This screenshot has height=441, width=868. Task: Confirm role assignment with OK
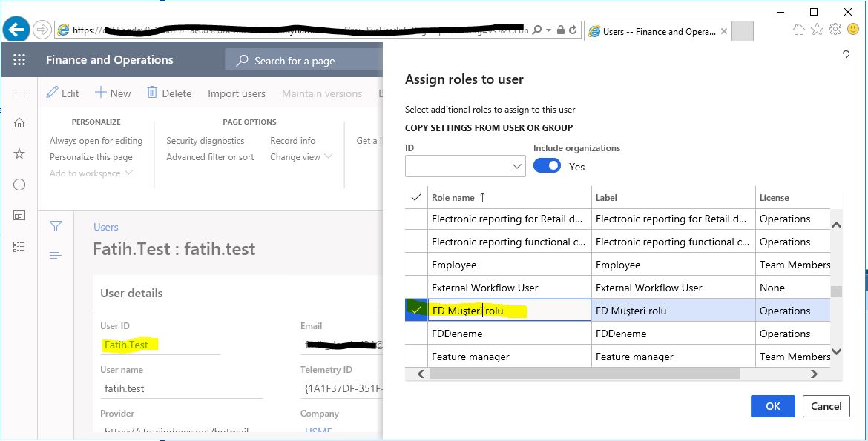(x=772, y=406)
